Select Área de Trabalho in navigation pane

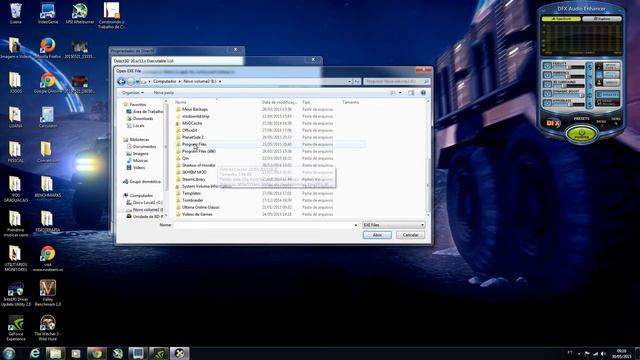pyautogui.click(x=145, y=111)
